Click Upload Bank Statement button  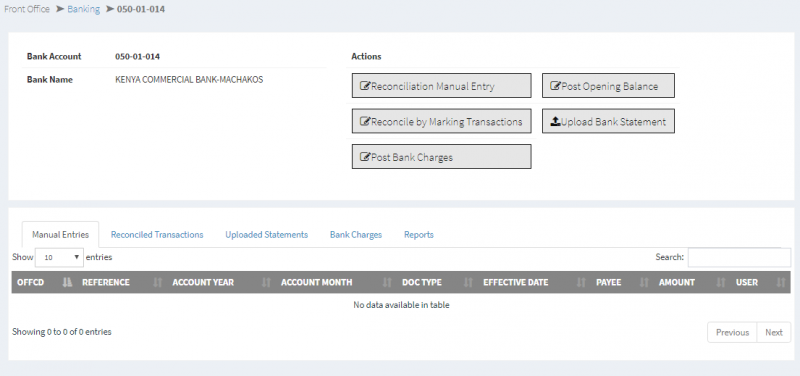(x=608, y=121)
